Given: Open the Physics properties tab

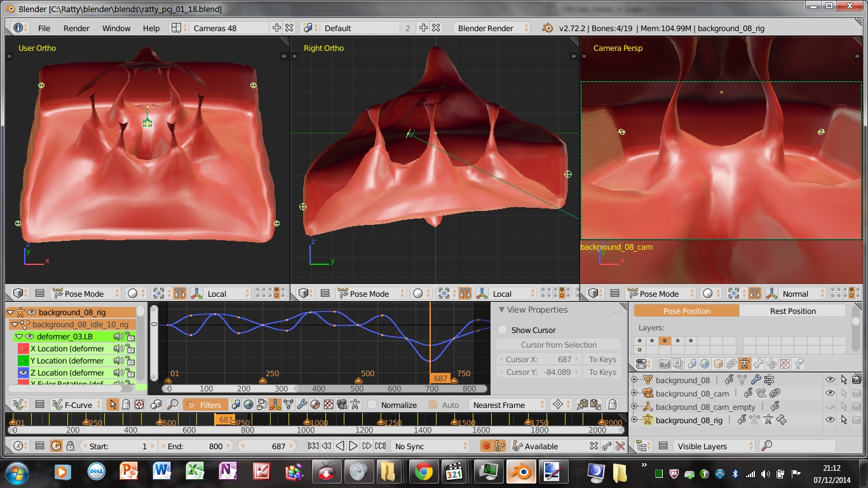Looking at the screenshot, I should pyautogui.click(x=799, y=364).
